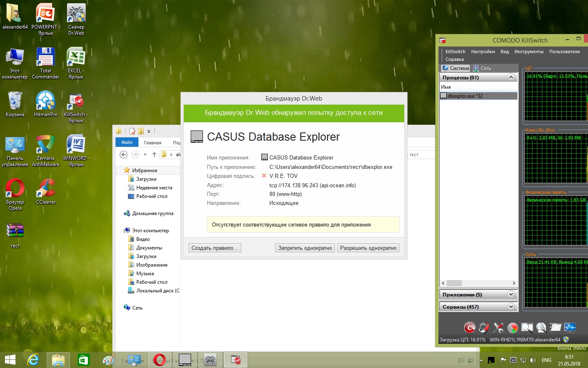
Task: Open the Dr.Web scanner desktop shortcut
Action: point(76,20)
